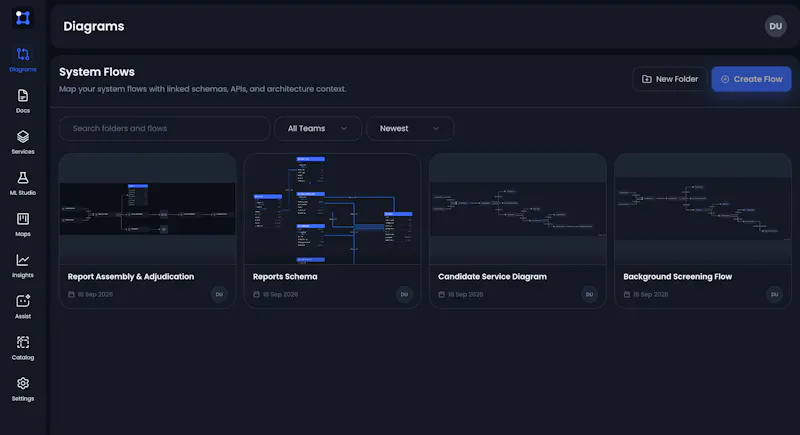The image size is (800, 435).
Task: Open the Background Screening Flow thumbnail
Action: click(703, 209)
